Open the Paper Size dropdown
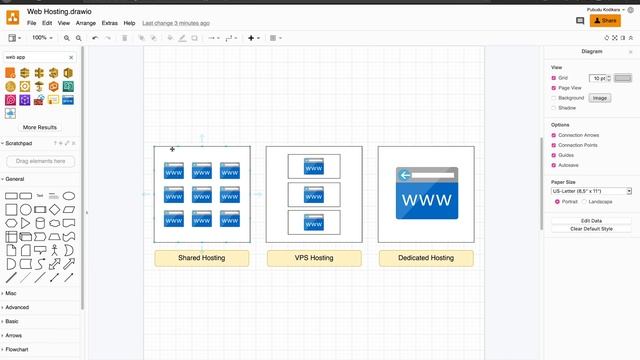Screen dimensions: 640x360 coord(591,191)
